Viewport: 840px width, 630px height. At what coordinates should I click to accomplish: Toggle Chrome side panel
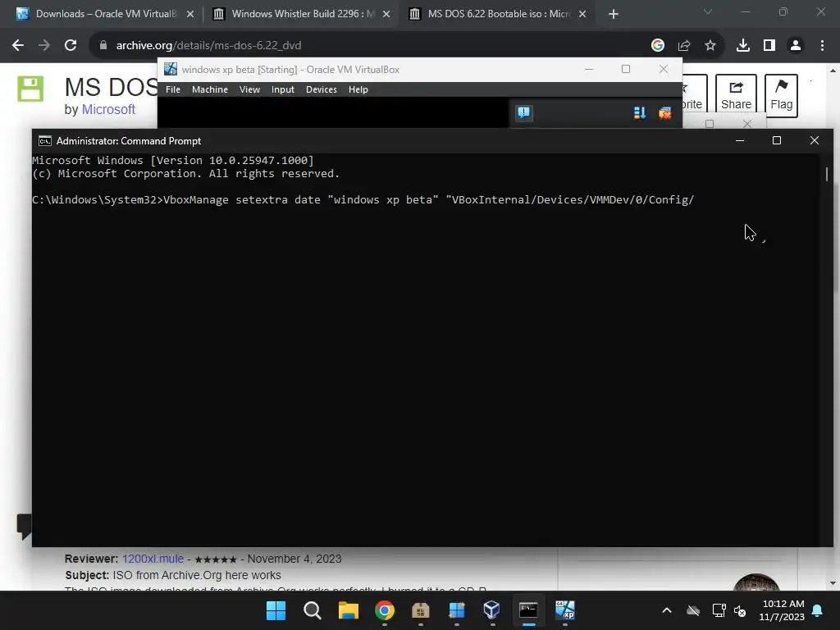pos(769,46)
